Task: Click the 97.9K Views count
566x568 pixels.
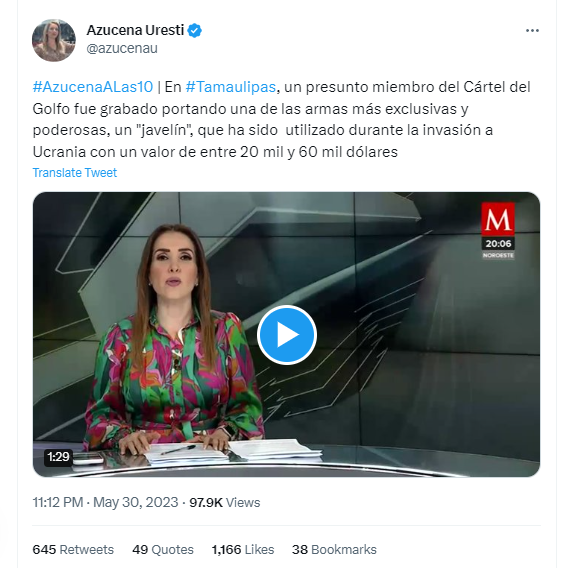Action: (225, 502)
